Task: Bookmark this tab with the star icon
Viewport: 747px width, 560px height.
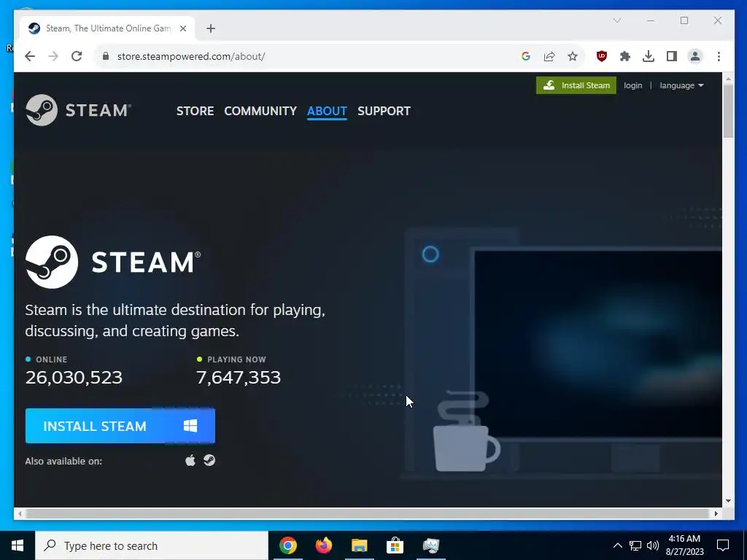Action: coord(573,56)
